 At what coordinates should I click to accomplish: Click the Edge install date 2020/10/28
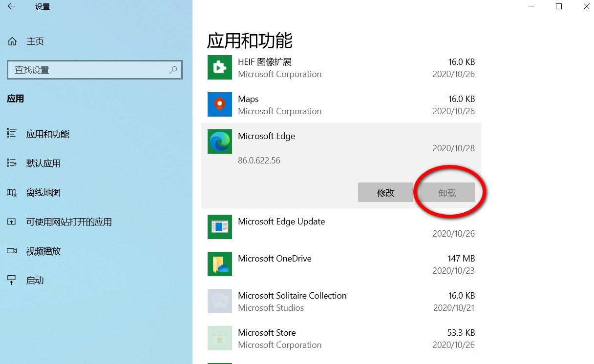pyautogui.click(x=453, y=148)
